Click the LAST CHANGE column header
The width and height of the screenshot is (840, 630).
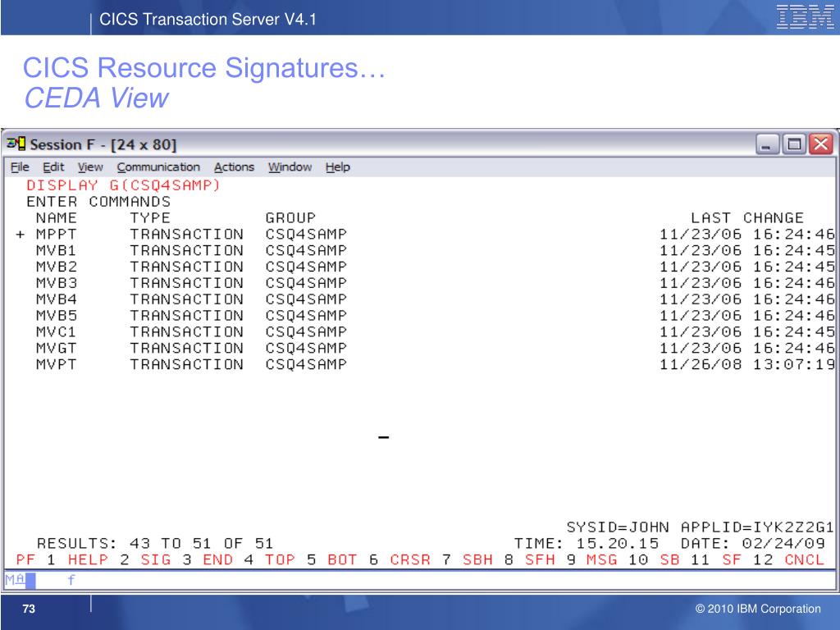[747, 218]
